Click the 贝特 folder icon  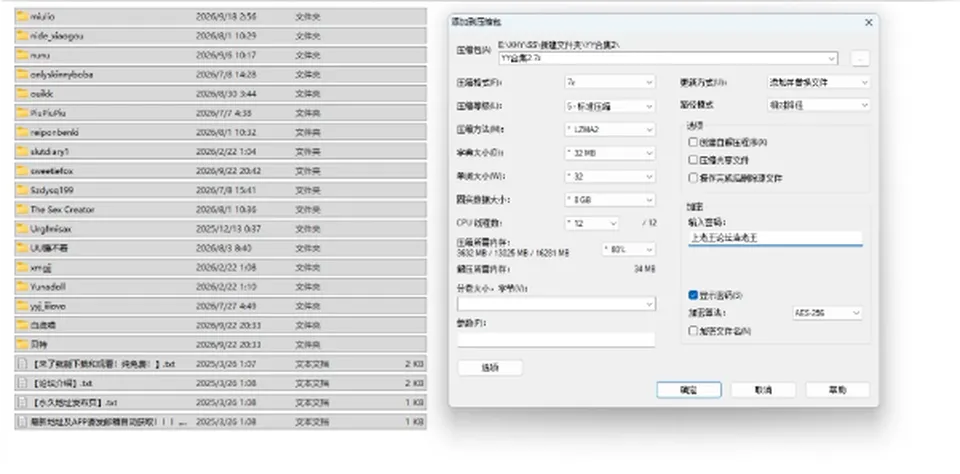click(x=22, y=344)
